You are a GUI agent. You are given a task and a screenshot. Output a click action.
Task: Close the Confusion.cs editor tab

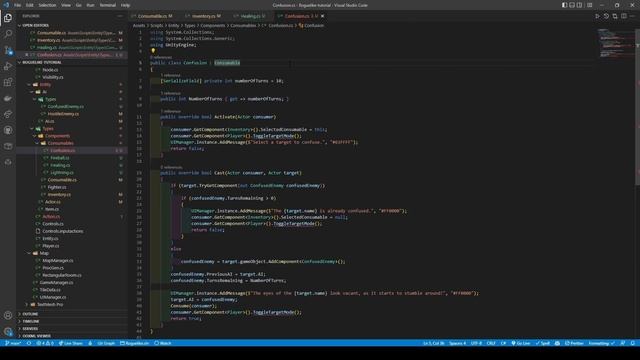coord(322,16)
